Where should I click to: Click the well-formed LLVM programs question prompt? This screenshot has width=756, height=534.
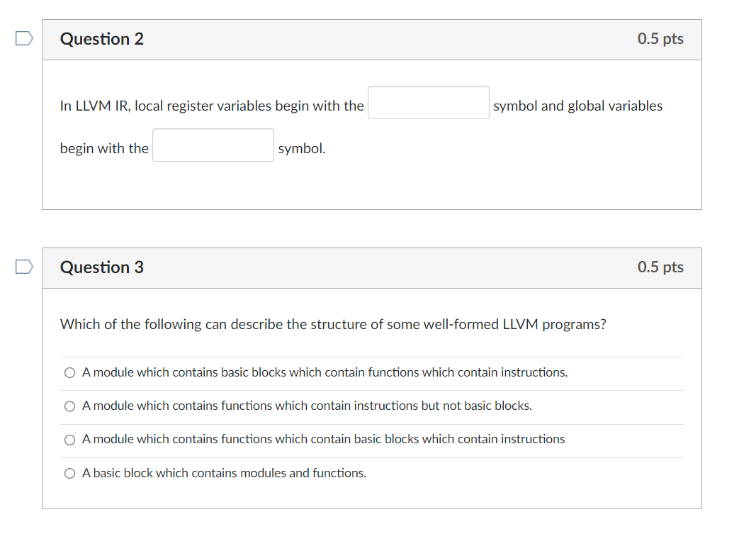point(333,324)
